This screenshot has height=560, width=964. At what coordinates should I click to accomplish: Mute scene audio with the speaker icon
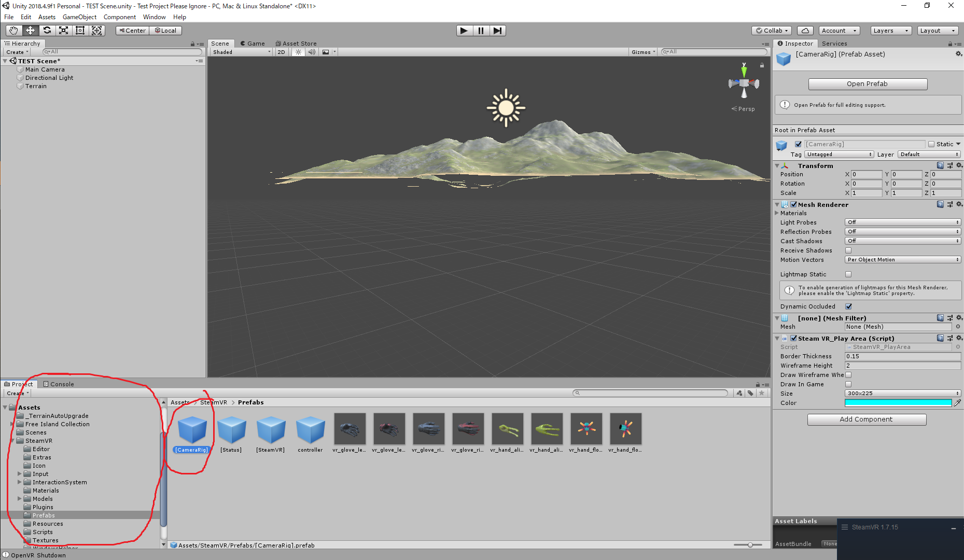pyautogui.click(x=311, y=51)
